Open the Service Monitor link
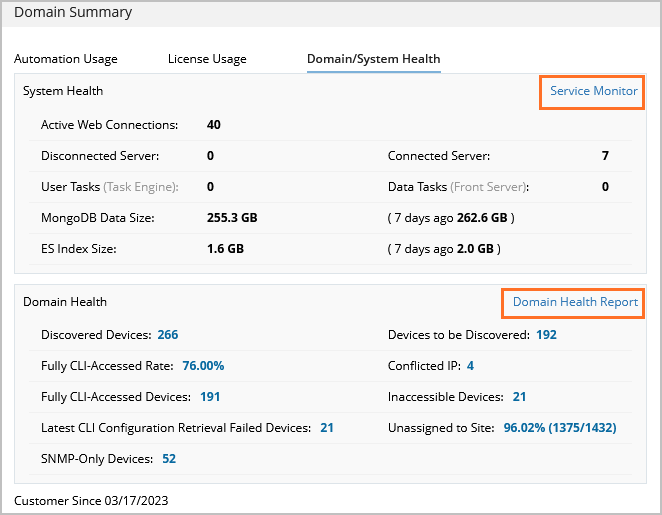This screenshot has width=662, height=515. [x=593, y=91]
